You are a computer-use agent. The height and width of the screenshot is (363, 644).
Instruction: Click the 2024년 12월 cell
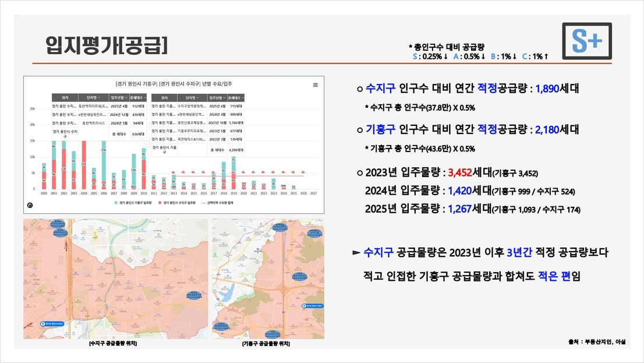tap(119, 115)
